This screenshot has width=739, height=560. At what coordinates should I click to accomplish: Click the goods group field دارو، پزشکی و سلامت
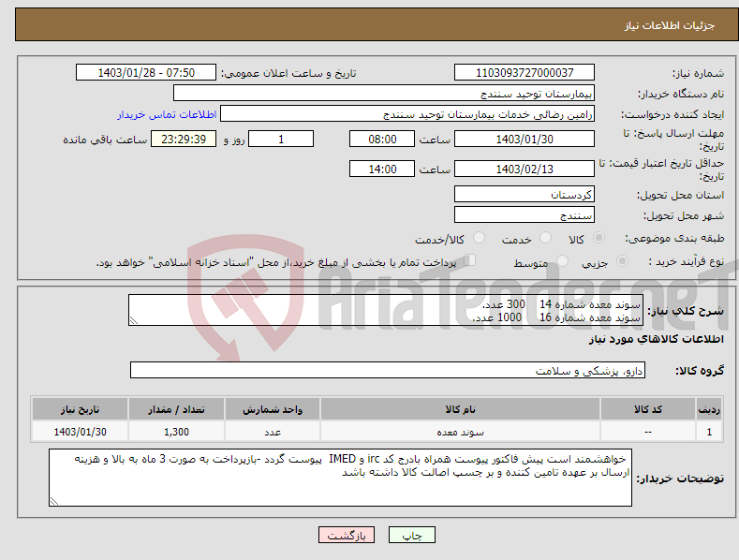(x=388, y=371)
